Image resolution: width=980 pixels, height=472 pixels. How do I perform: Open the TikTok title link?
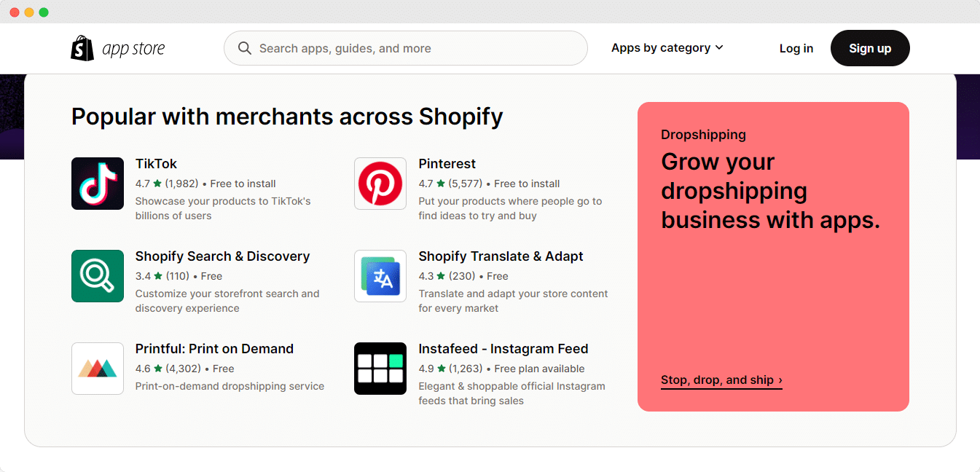[156, 164]
